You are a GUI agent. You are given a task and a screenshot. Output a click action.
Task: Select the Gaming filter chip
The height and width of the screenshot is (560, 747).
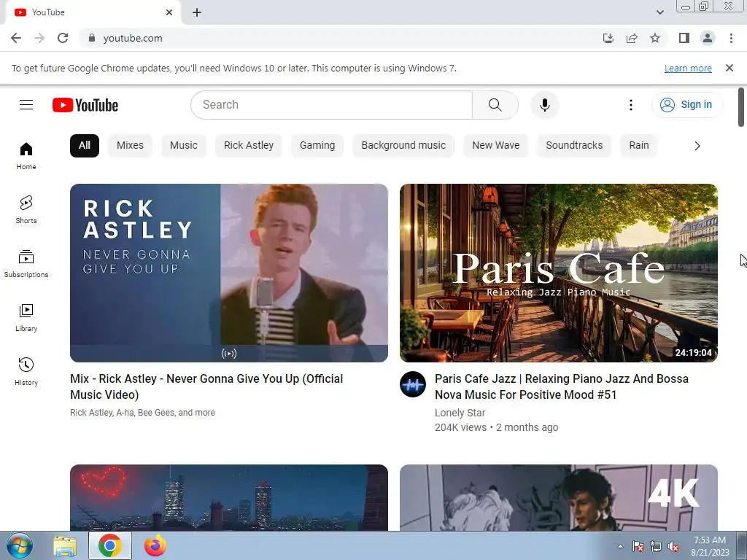point(317,145)
